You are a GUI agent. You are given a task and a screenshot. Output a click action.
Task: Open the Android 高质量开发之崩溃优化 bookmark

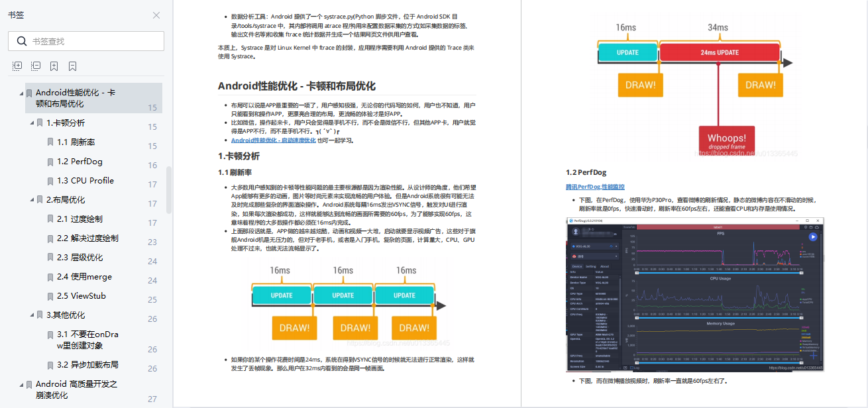pyautogui.click(x=76, y=389)
